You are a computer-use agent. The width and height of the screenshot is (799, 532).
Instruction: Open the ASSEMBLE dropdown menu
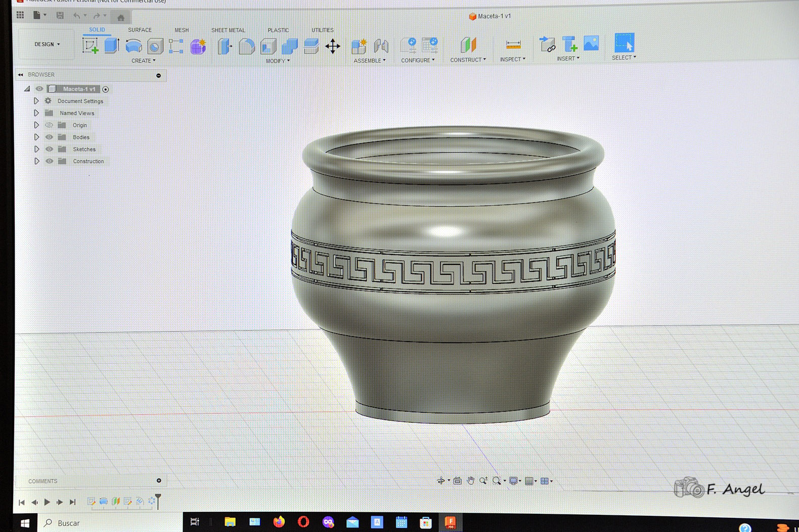point(370,61)
